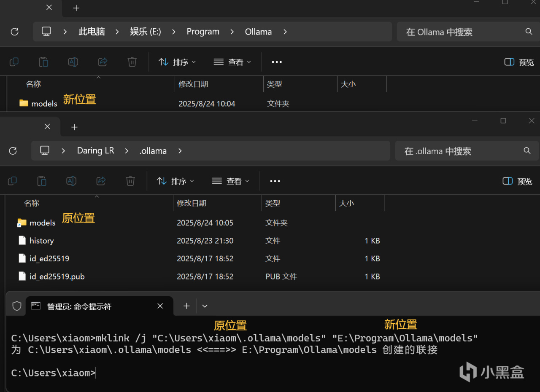Go to 娱乐 (E:) in the breadcrumb

146,32
